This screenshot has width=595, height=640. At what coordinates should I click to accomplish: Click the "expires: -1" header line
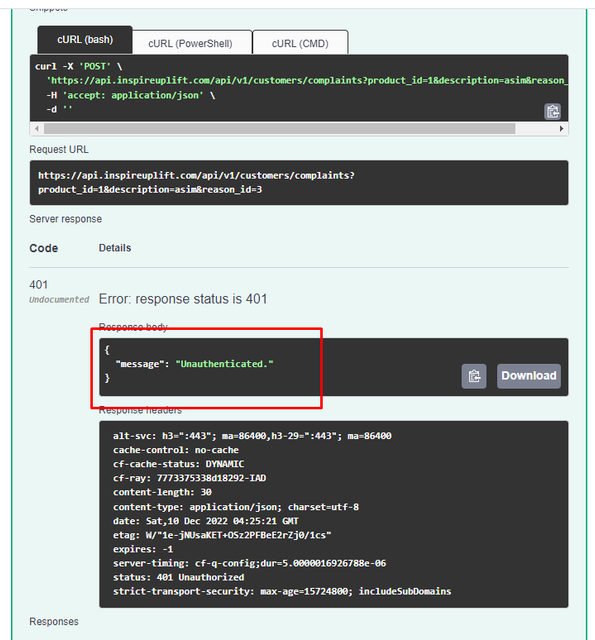coord(143,549)
